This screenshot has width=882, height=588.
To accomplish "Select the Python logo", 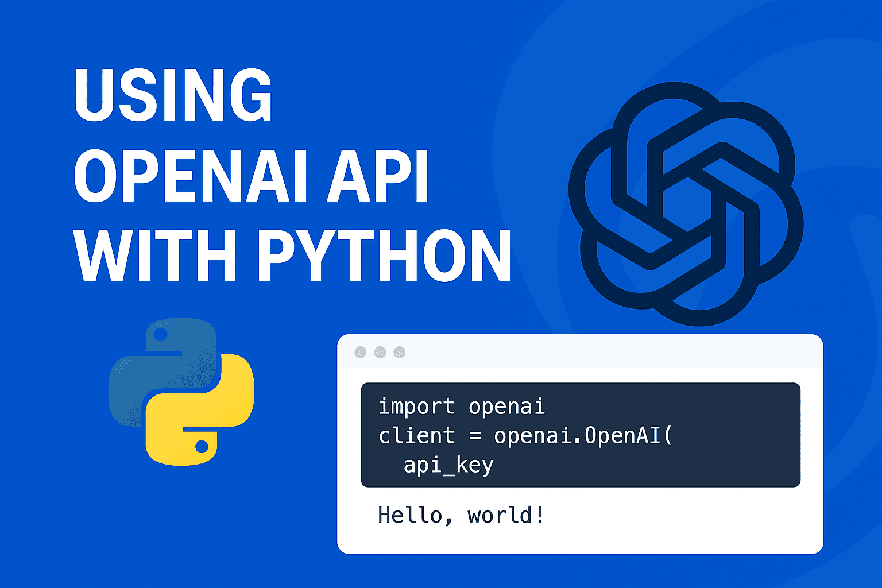I will (x=181, y=390).
